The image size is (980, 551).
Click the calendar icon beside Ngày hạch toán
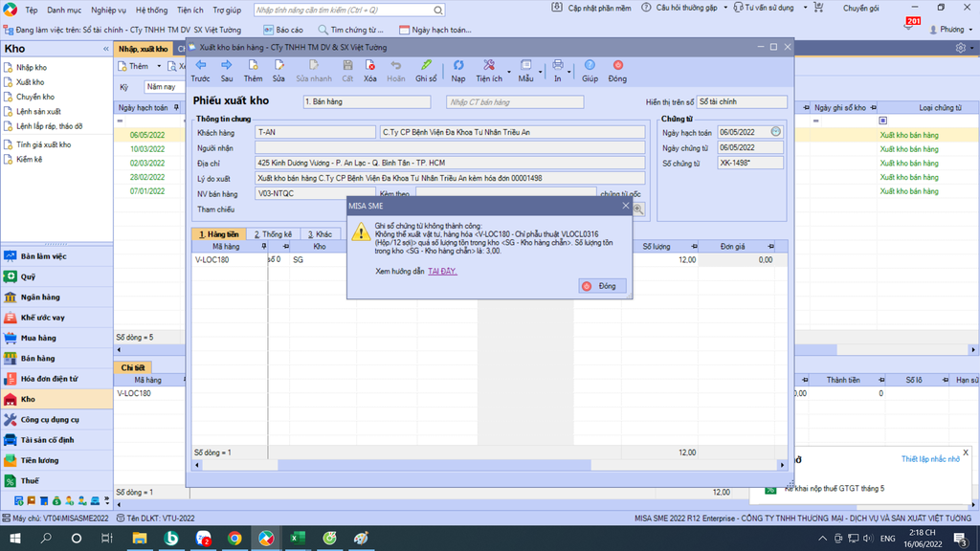pos(775,132)
